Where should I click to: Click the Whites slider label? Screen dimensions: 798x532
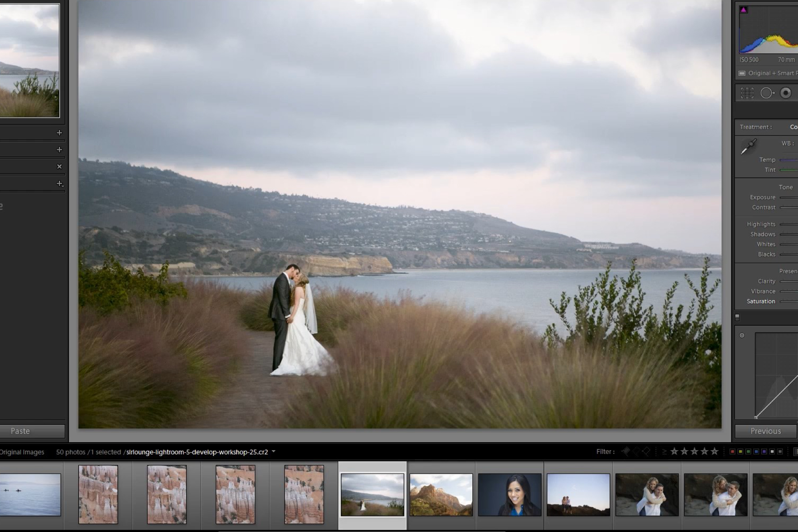pyautogui.click(x=766, y=244)
